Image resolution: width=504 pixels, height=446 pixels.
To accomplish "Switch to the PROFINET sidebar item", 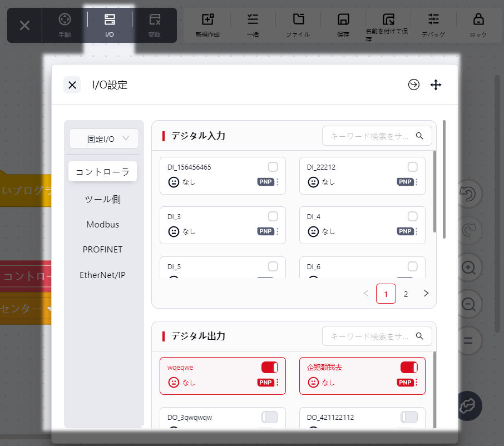I will tap(102, 249).
